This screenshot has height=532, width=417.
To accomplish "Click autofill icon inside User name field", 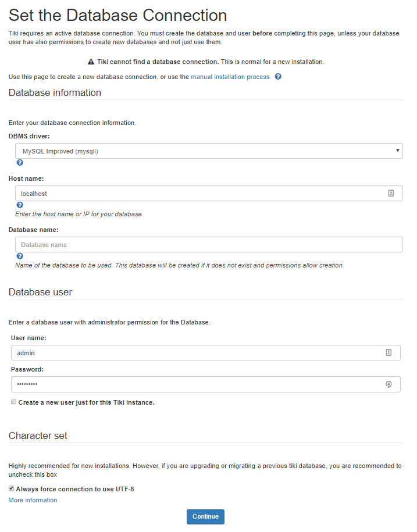I will click(x=389, y=352).
